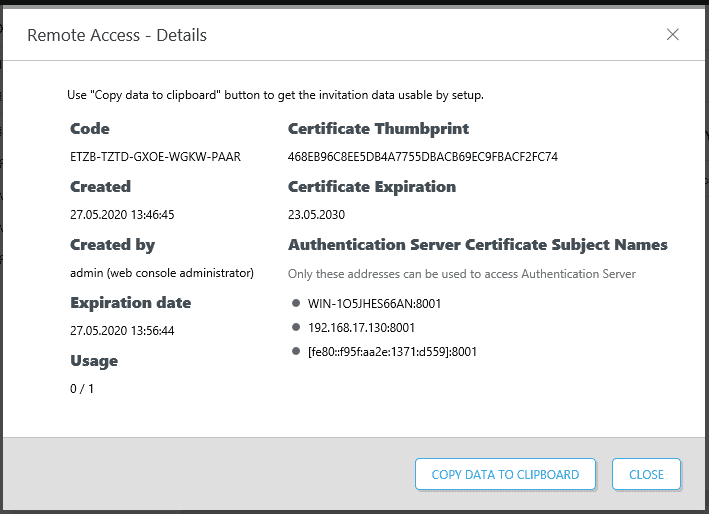The height and width of the screenshot is (514, 709).
Task: Click the bullet beside the fe80 address
Action: pyautogui.click(x=296, y=351)
